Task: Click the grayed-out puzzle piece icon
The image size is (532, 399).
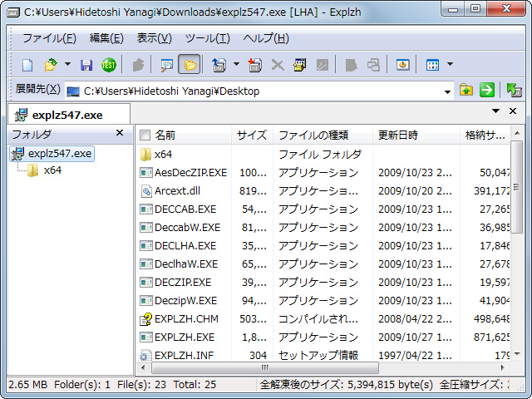Action: coord(138,65)
